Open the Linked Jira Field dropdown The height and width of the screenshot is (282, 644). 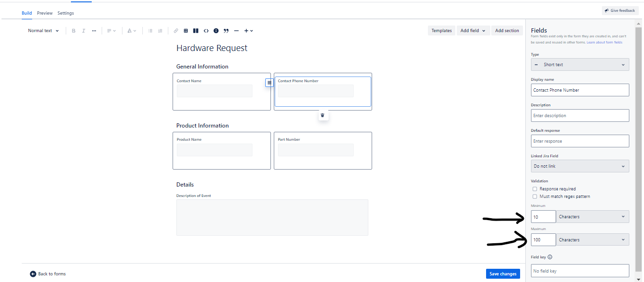(580, 166)
